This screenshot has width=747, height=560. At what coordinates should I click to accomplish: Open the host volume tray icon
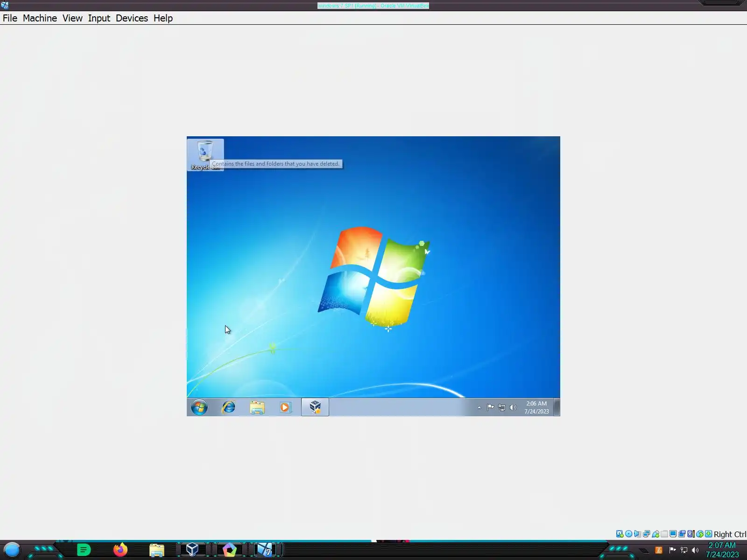[695, 550]
